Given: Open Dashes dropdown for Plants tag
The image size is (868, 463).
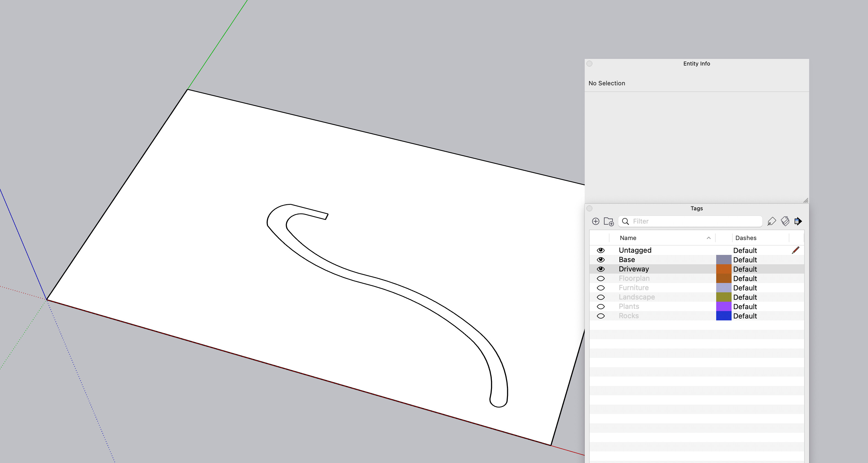Looking at the screenshot, I should (x=745, y=307).
